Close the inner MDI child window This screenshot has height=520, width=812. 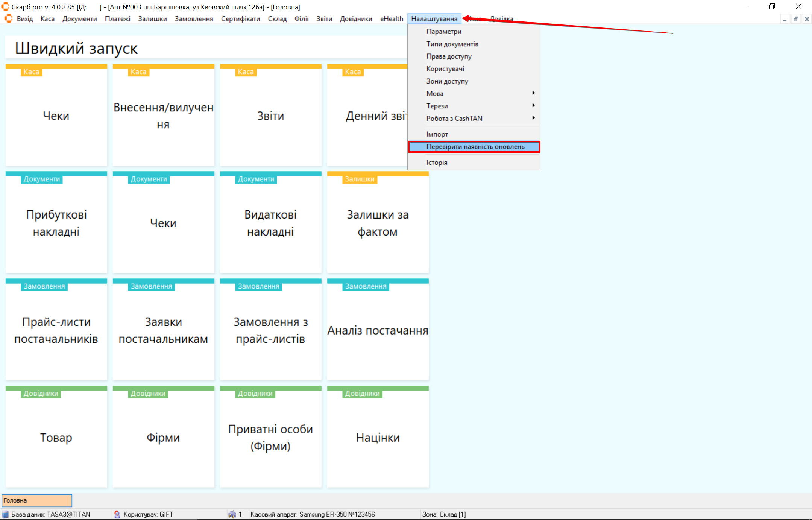tap(807, 19)
